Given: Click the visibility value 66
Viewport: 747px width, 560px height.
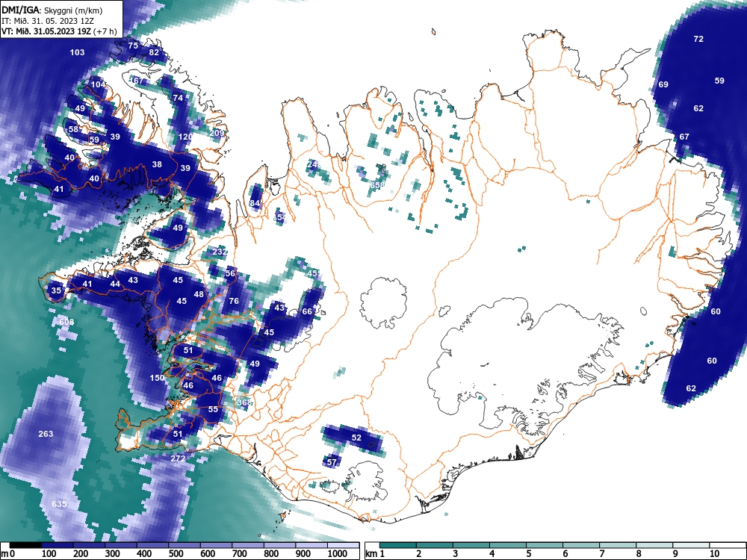Looking at the screenshot, I should (307, 311).
